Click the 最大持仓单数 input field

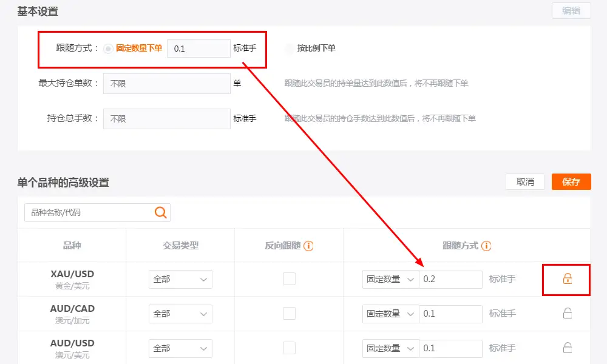[167, 84]
